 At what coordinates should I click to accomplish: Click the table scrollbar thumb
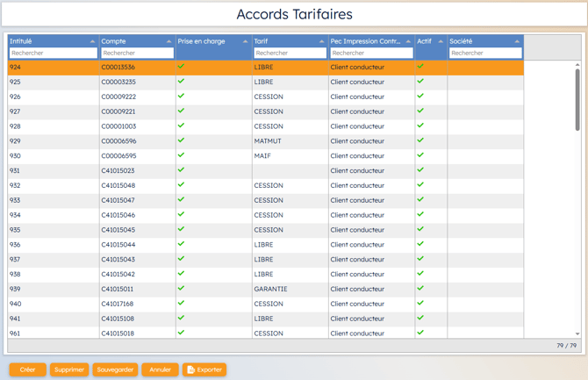[x=577, y=100]
